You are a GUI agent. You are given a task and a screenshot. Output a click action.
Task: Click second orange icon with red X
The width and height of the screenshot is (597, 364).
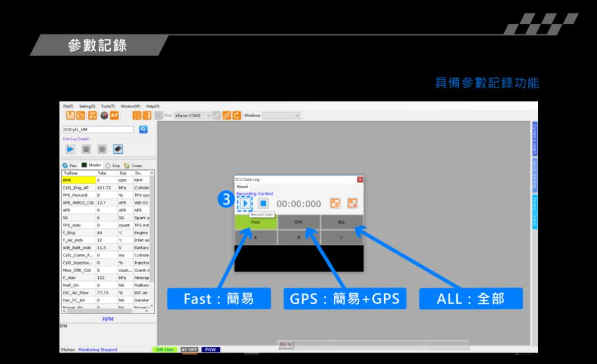(353, 203)
